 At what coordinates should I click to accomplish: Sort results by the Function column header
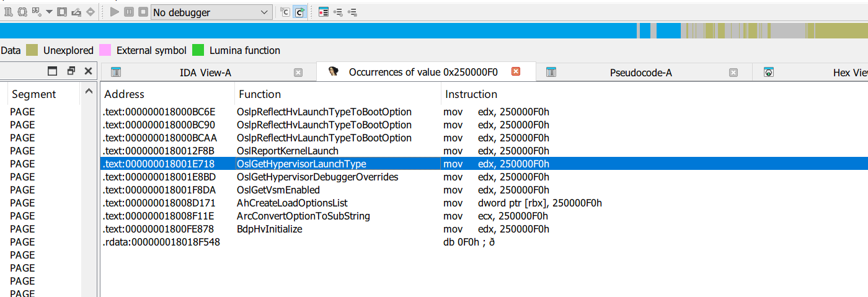click(260, 94)
